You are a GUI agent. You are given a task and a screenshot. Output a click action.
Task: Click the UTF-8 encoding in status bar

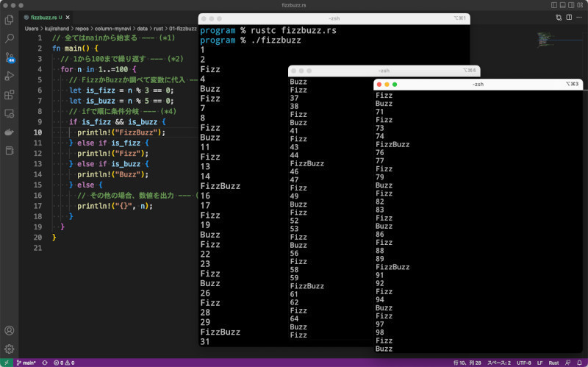coord(523,363)
